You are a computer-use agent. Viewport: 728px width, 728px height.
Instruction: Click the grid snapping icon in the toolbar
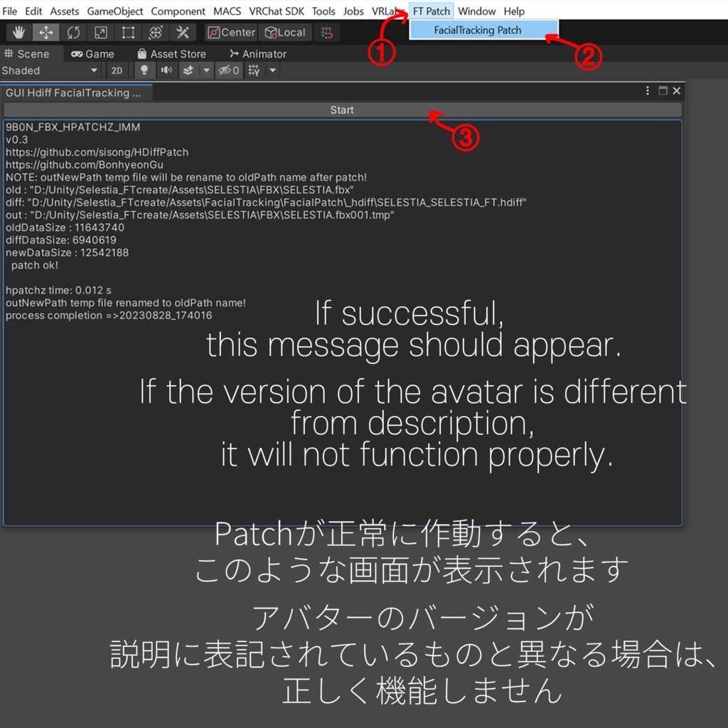click(x=326, y=32)
